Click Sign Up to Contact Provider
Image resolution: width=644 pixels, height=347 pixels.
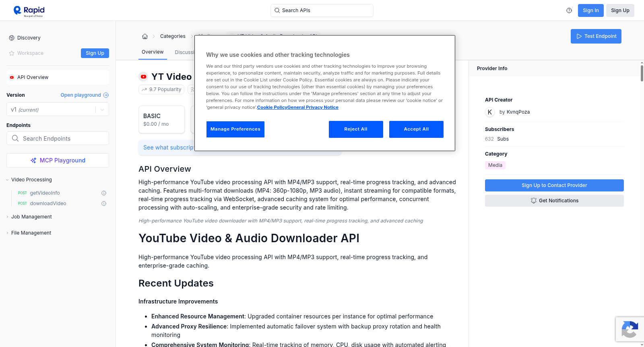tap(554, 185)
